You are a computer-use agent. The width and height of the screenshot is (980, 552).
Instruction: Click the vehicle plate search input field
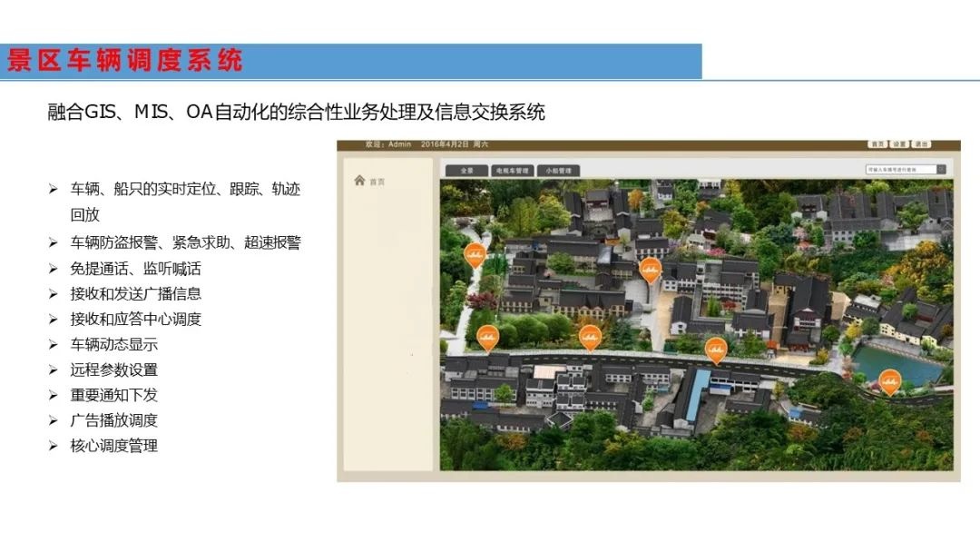pos(903,169)
